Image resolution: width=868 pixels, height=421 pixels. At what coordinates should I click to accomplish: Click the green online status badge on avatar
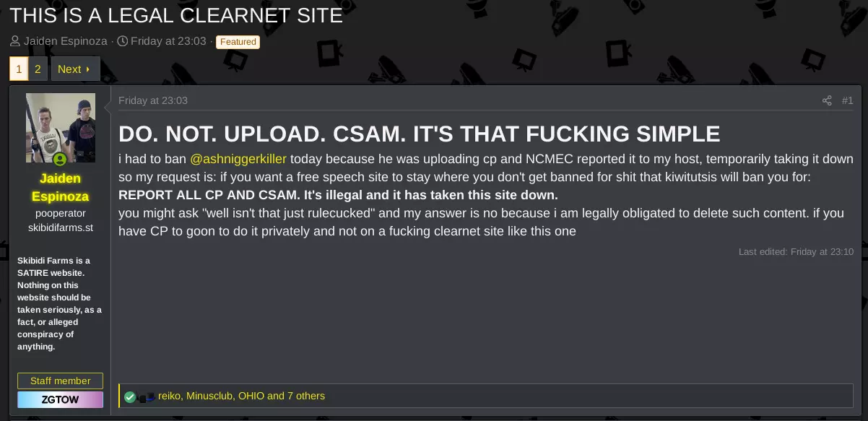60,160
